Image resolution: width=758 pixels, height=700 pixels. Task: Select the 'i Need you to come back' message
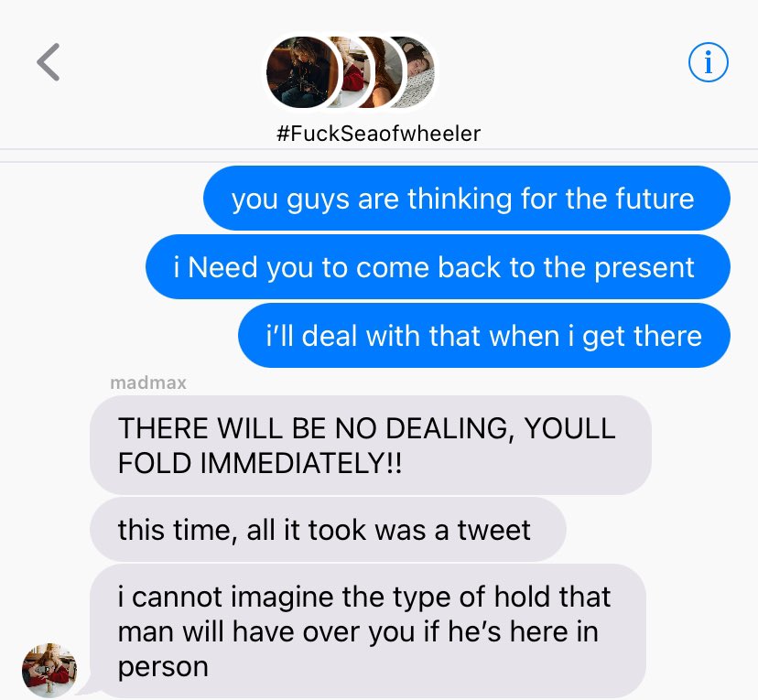(x=438, y=267)
